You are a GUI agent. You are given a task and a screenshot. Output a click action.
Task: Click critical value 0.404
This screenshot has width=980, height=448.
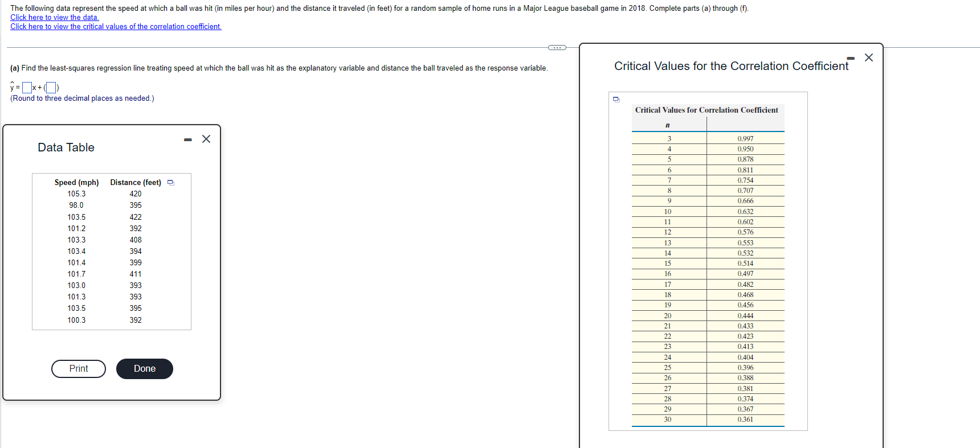coord(745,357)
